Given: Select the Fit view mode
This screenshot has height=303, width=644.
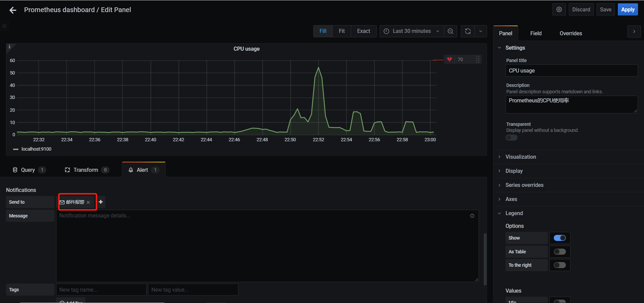Looking at the screenshot, I should [x=341, y=31].
